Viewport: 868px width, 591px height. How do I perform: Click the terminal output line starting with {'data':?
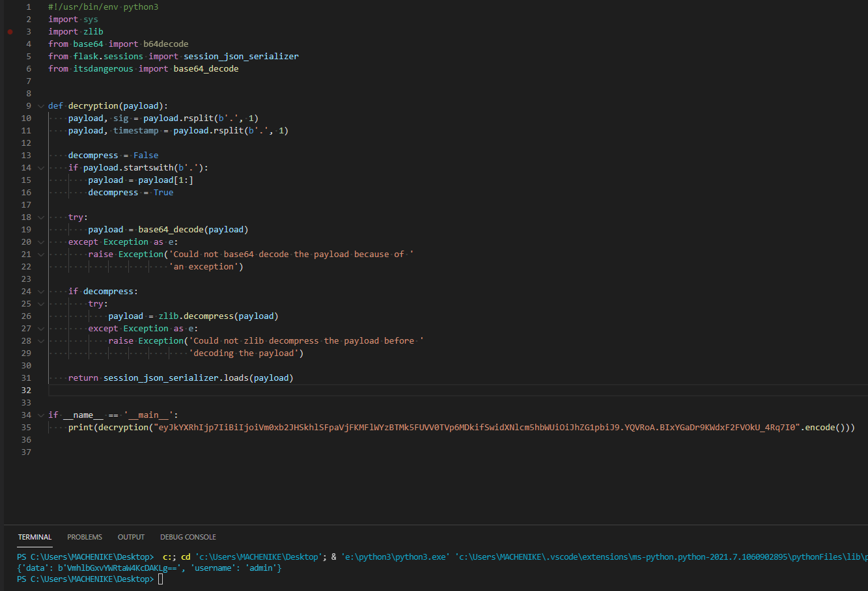point(149,568)
